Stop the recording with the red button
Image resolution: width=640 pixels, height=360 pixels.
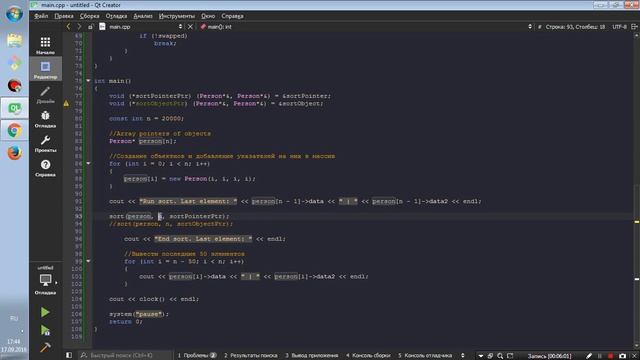(610, 356)
